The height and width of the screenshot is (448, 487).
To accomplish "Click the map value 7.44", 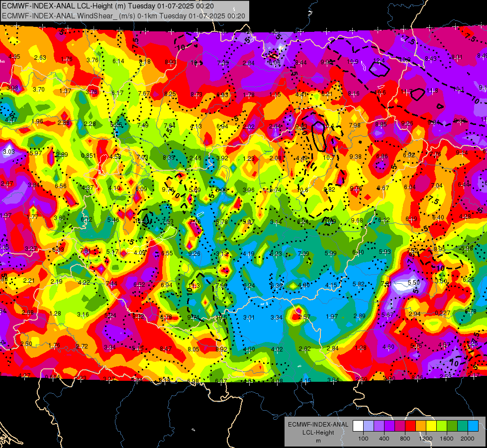I will tap(111, 283).
